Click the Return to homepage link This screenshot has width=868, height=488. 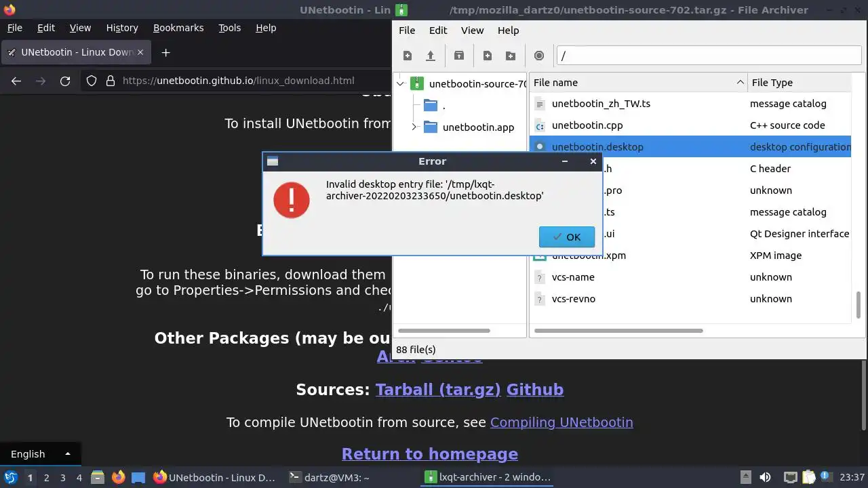pos(430,454)
